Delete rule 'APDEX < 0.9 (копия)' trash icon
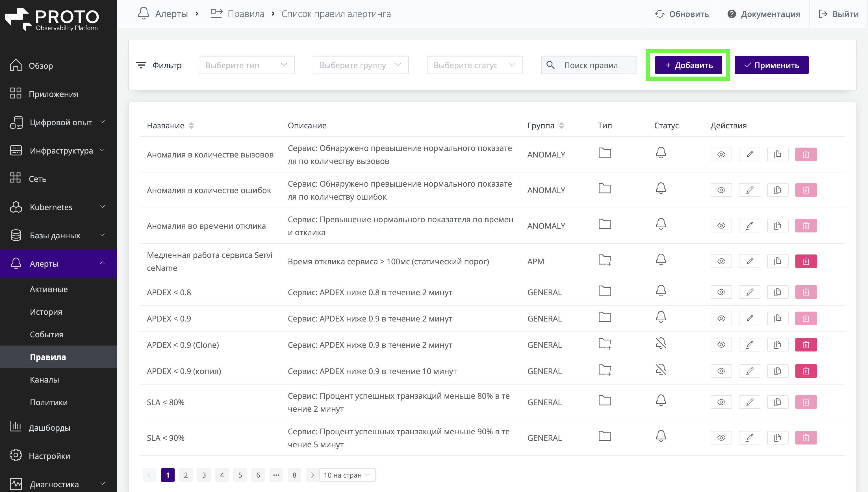The height and width of the screenshot is (492, 868). click(x=806, y=371)
